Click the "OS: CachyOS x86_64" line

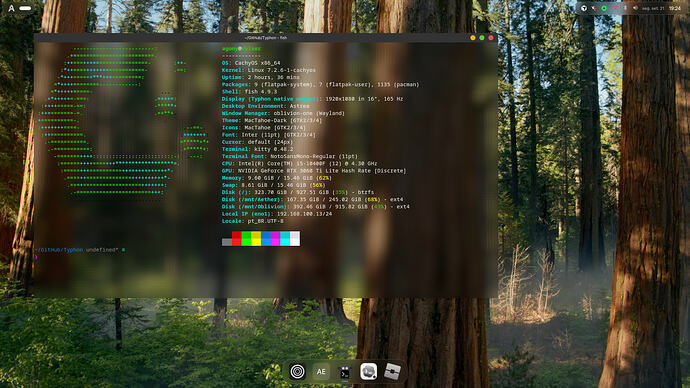[251, 63]
